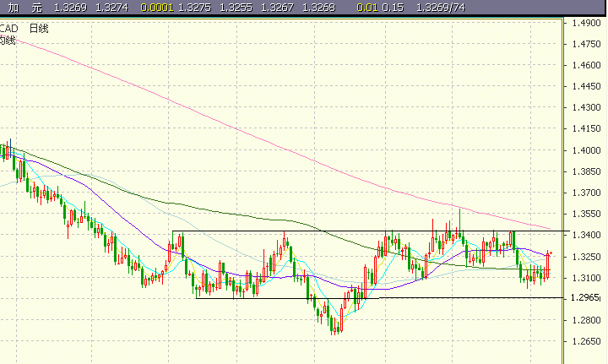Select the upper horizontal resistance line near 1.3400
Image resolution: width=608 pixels, height=364 pixels.
371,231
